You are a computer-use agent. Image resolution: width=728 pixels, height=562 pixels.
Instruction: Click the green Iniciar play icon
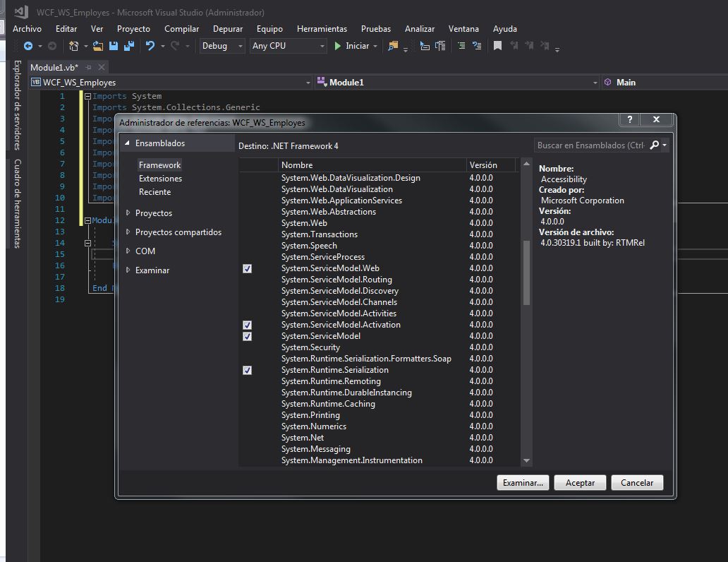click(337, 46)
